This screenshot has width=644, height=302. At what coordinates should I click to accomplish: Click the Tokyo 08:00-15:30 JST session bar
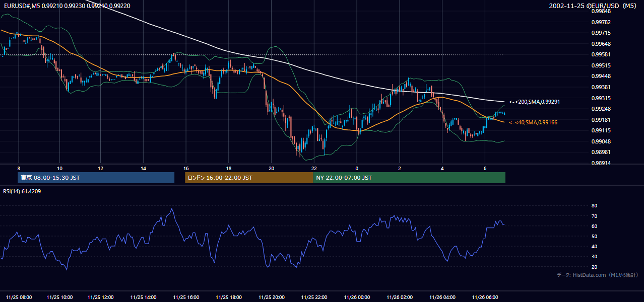point(96,178)
